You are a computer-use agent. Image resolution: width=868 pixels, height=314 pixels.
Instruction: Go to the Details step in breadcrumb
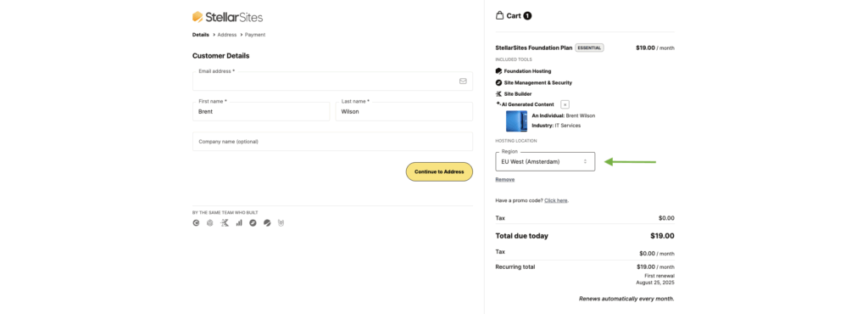tap(200, 35)
